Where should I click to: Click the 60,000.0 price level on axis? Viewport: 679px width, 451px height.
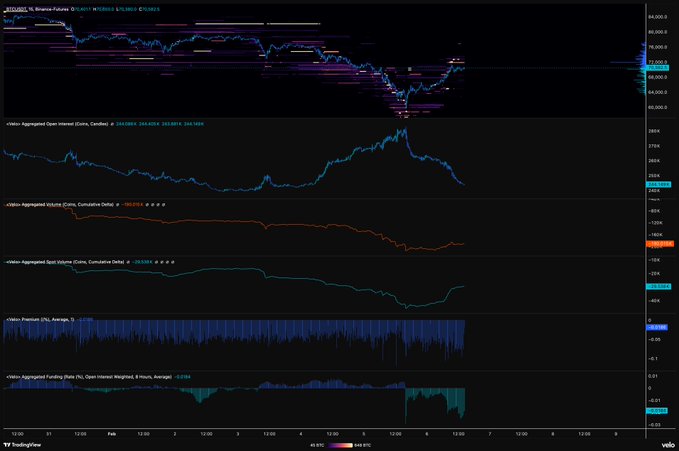click(x=659, y=107)
